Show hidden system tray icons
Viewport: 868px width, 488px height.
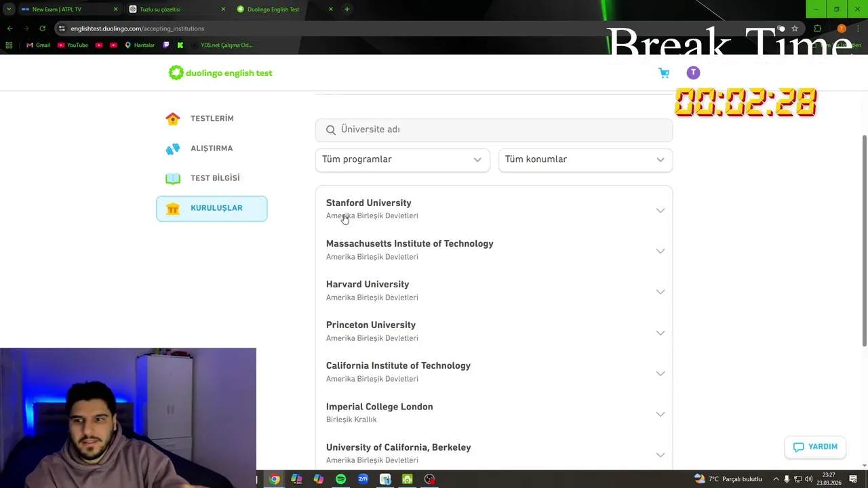[776, 479]
